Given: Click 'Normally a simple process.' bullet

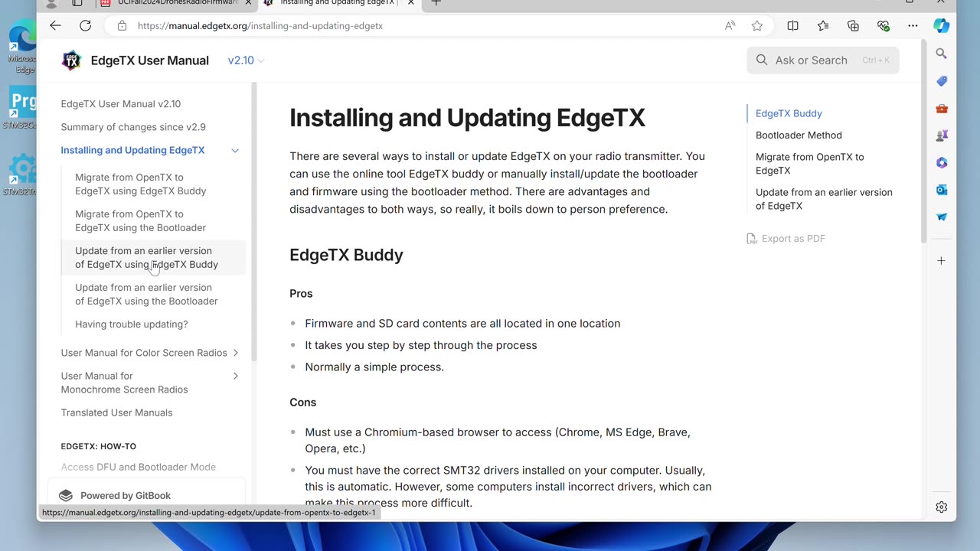Looking at the screenshot, I should [x=374, y=367].
